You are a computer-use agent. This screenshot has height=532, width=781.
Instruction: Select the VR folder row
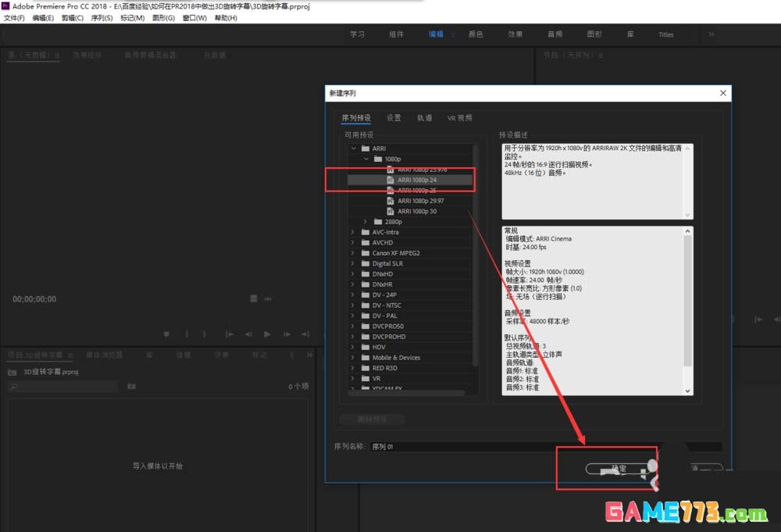pyautogui.click(x=410, y=379)
